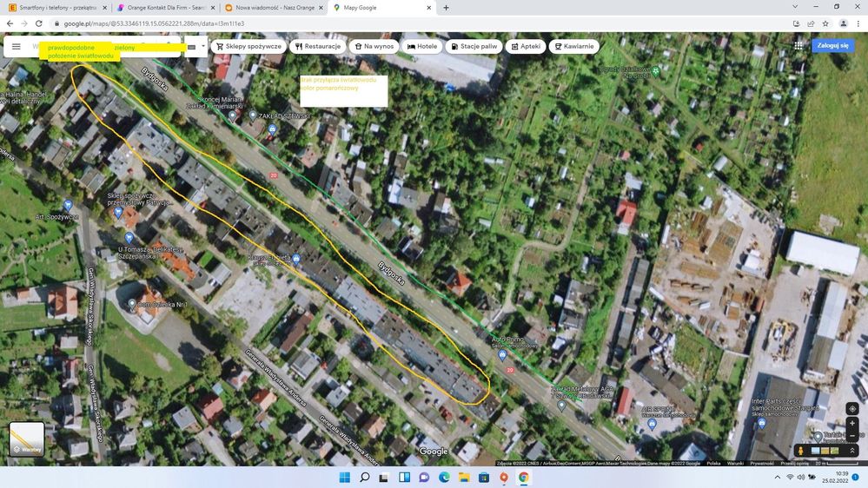
Task: Click the Google apps grid icon
Action: pos(798,46)
